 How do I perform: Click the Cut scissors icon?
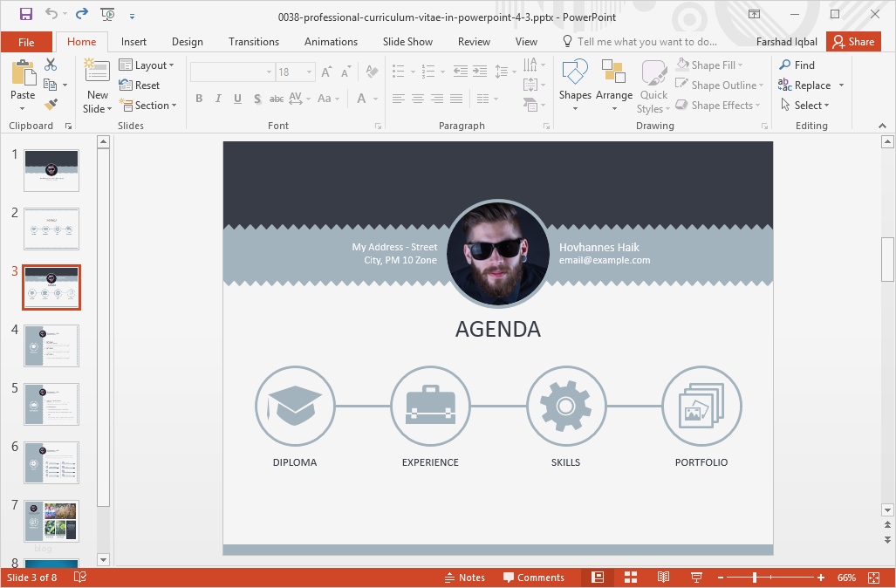51,65
